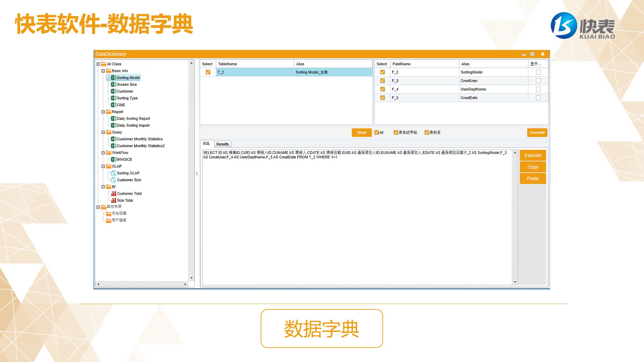Click the OLAP icon beside Sorting OLAP
The width and height of the screenshot is (644, 362).
(x=114, y=173)
